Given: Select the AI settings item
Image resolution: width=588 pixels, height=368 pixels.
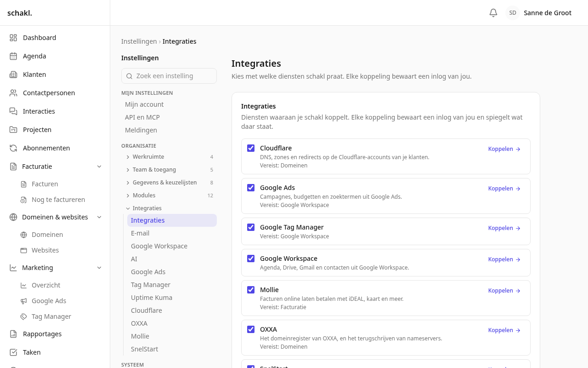Looking at the screenshot, I should click(x=172, y=259).
